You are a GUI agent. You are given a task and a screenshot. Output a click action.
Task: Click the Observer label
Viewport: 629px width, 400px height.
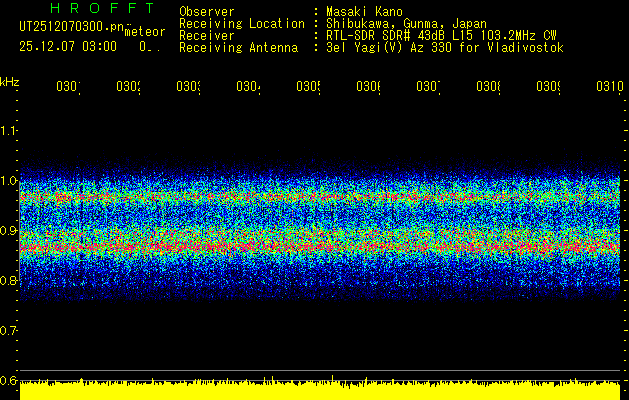207,11
